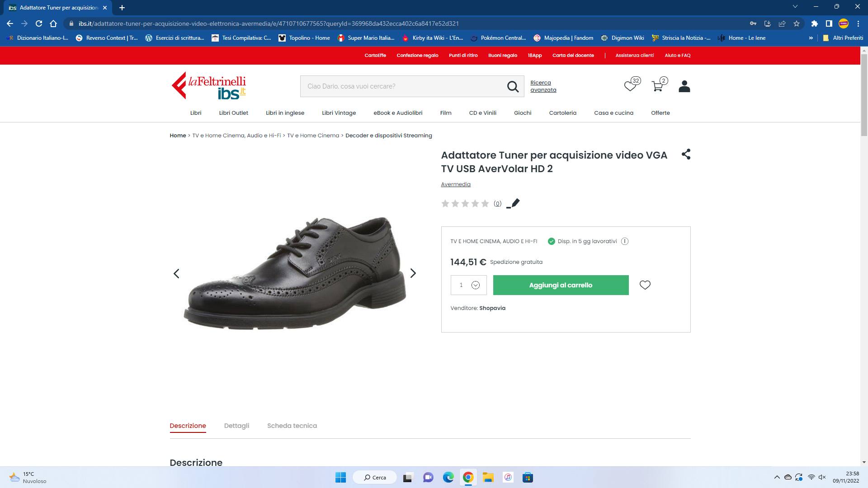Viewport: 868px width, 488px height.
Task: Open Carta del docente link
Action: click(573, 55)
